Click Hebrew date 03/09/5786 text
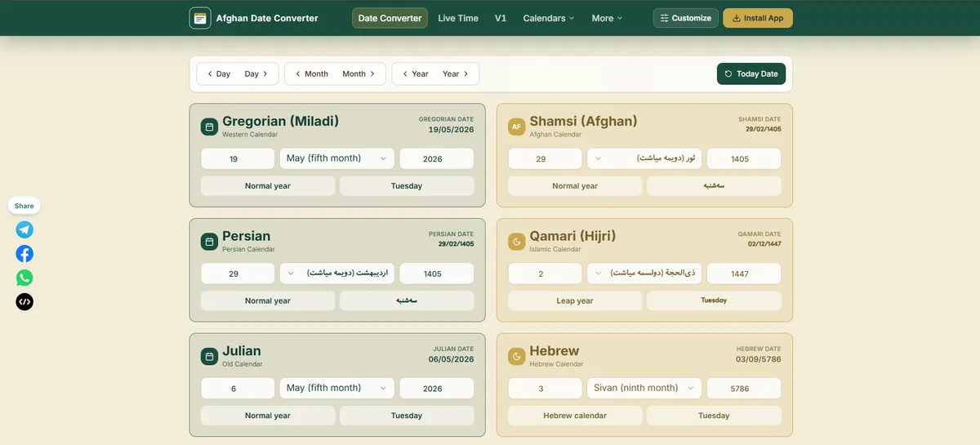Image resolution: width=980 pixels, height=445 pixels. pyautogui.click(x=759, y=358)
